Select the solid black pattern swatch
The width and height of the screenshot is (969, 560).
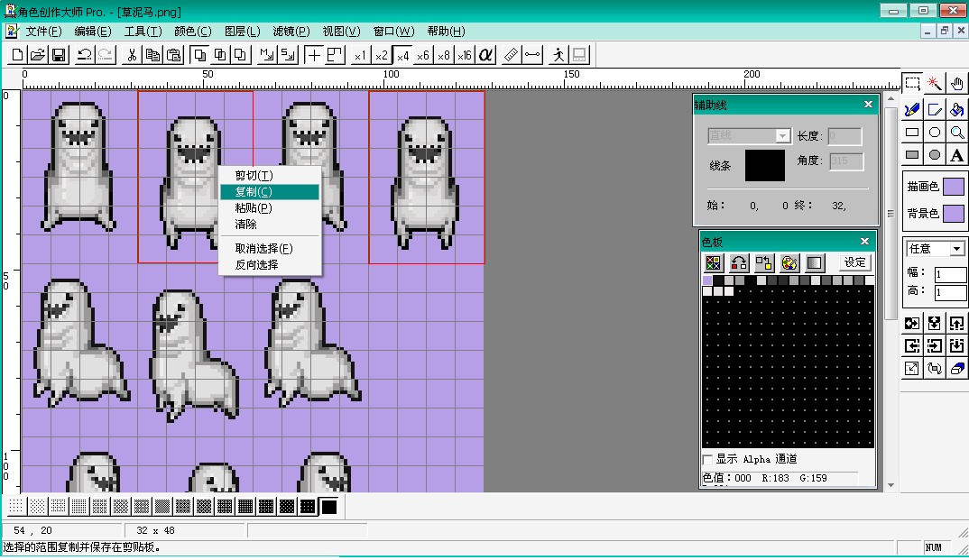[x=329, y=507]
